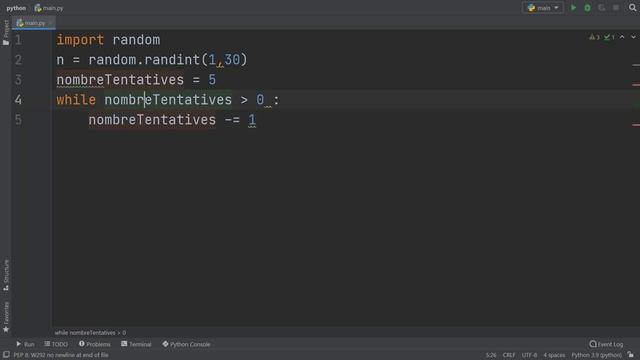Viewport: 640px width, 360px height.
Task: Click the value 5 on line 3
Action: click(x=212, y=80)
